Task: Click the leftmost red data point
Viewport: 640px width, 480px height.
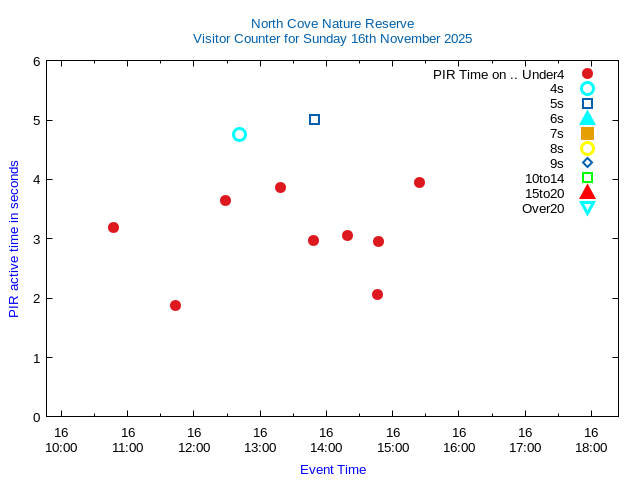Action: (x=113, y=227)
